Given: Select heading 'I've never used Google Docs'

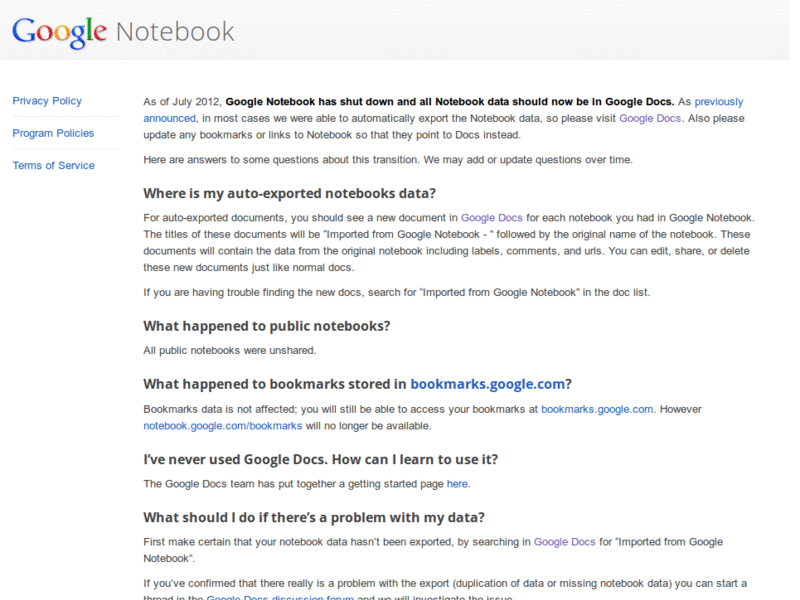Looking at the screenshot, I should pyautogui.click(x=320, y=459).
